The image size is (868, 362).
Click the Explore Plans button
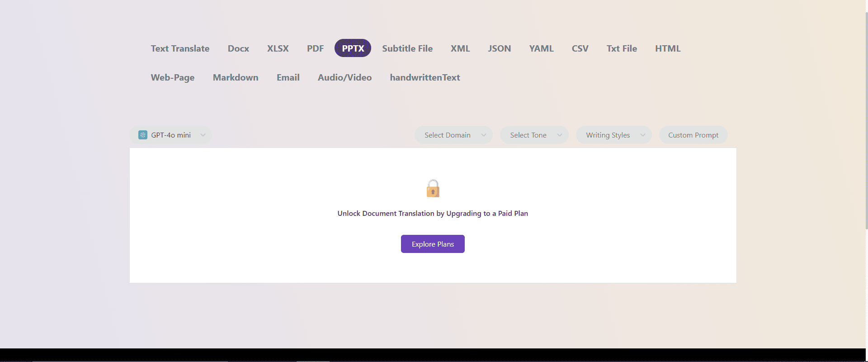click(x=433, y=244)
